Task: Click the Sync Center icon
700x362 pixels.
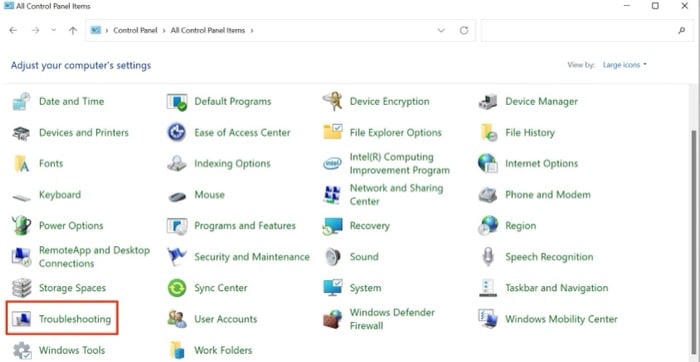Action: [177, 288]
